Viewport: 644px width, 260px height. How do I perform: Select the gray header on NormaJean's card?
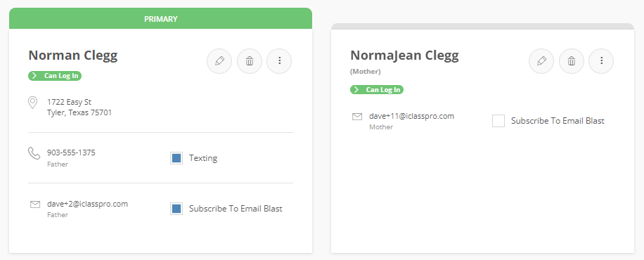(x=482, y=26)
